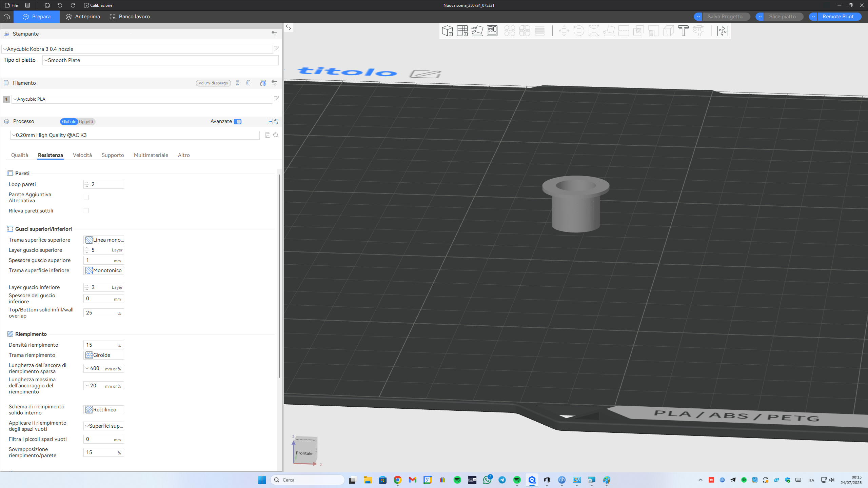Click the Redo arrow icon

(73, 5)
